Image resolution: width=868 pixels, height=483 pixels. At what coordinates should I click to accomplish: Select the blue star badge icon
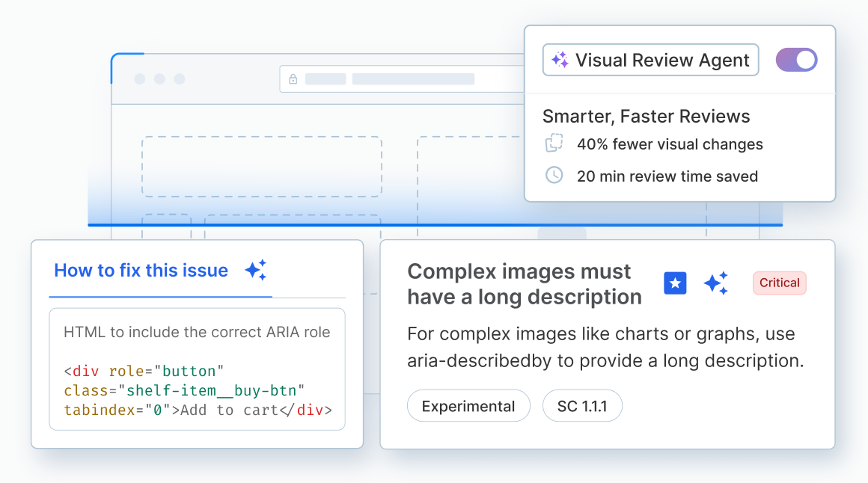pos(675,283)
